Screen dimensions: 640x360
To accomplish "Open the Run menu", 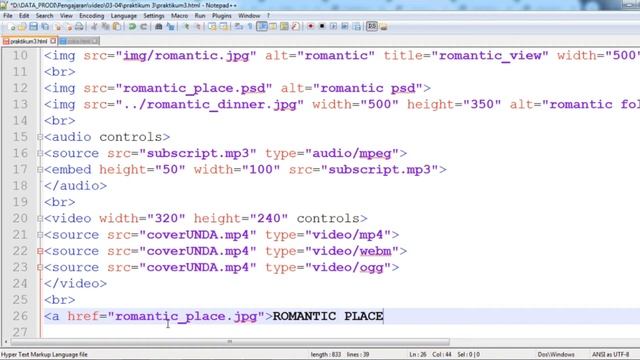I will pyautogui.click(x=200, y=16).
